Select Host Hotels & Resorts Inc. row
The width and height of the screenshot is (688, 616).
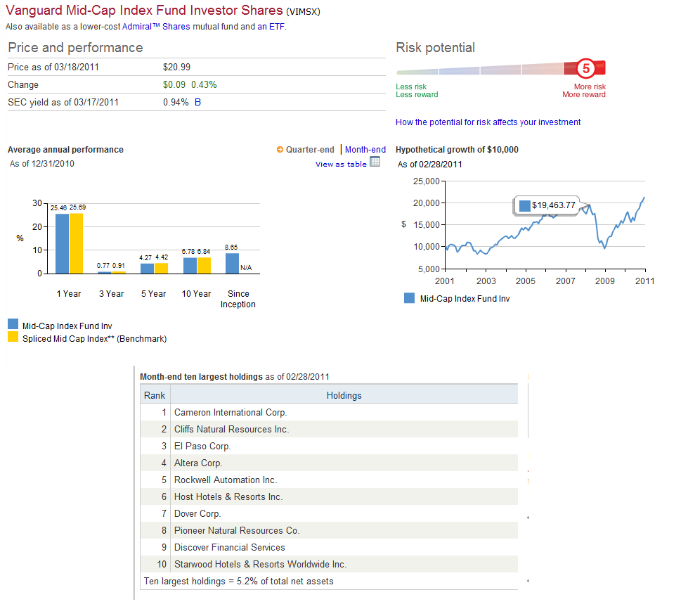(329, 496)
